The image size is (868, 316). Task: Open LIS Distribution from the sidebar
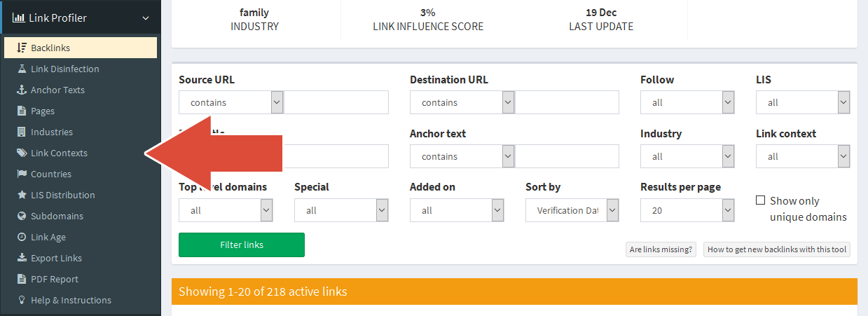click(81, 195)
